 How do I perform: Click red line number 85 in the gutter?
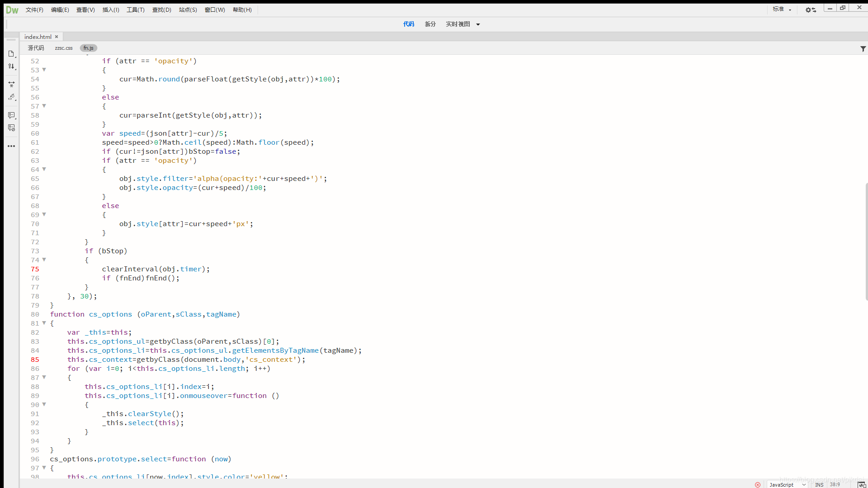pyautogui.click(x=35, y=360)
